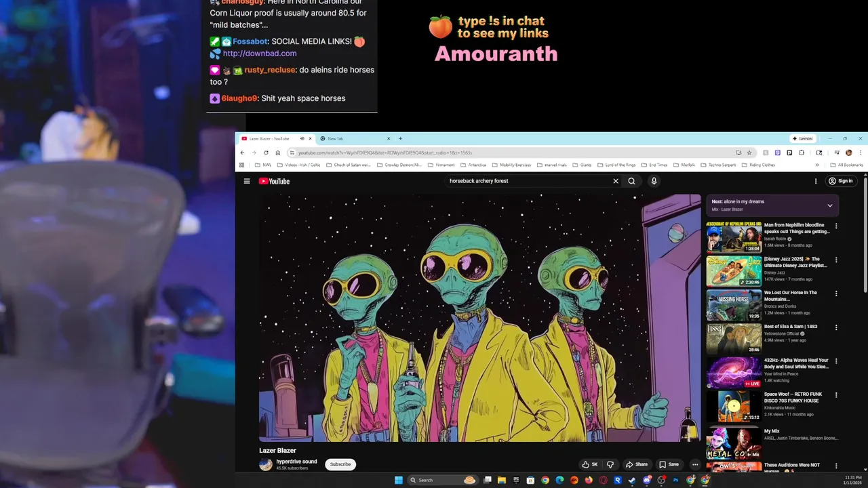Collapse the Mix - Lazer Blazer playlist panel
Image resolution: width=868 pixels, height=488 pixels.
(829, 205)
